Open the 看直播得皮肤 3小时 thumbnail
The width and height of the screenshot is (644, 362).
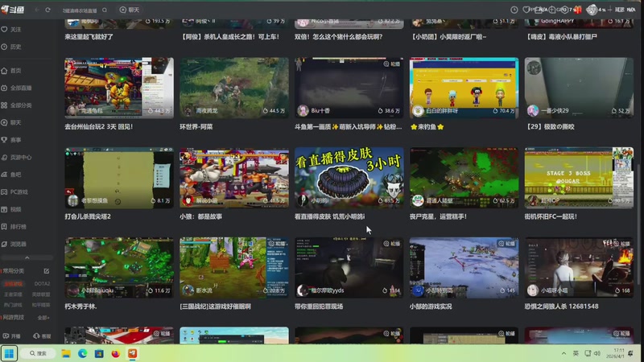(349, 178)
